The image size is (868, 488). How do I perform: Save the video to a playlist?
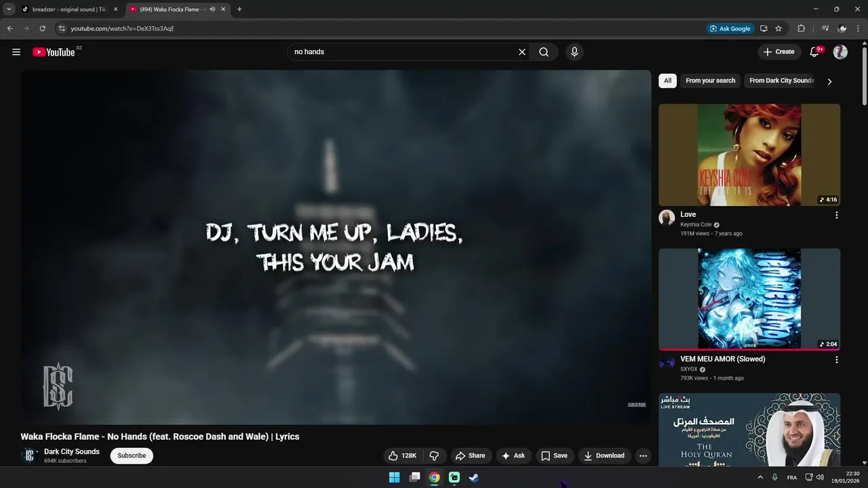(x=554, y=455)
